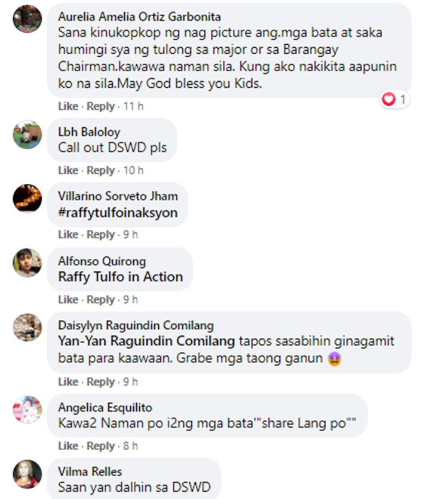Reply to Lbh Baloloy's comment
448x499 pixels.
[100, 171]
